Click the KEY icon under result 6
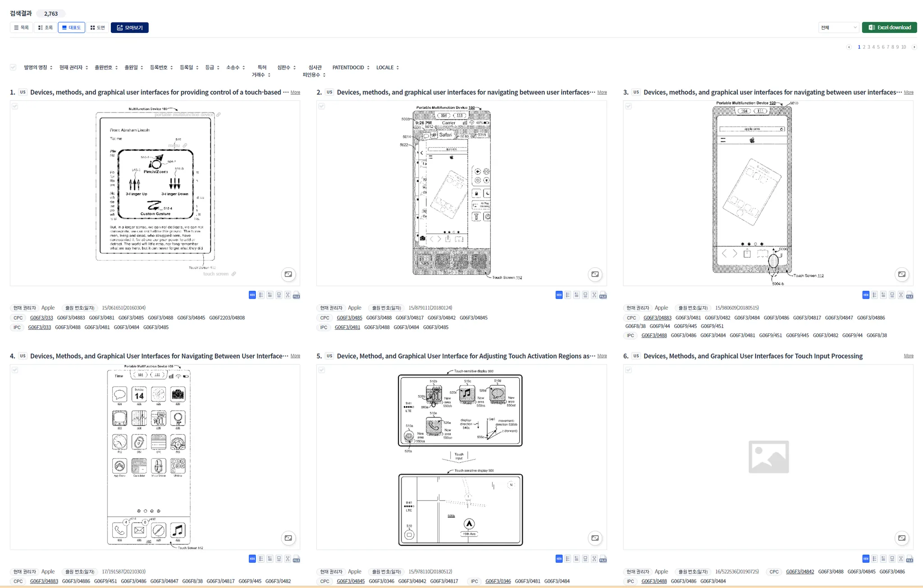The width and height of the screenshot is (923, 588). tap(865, 559)
